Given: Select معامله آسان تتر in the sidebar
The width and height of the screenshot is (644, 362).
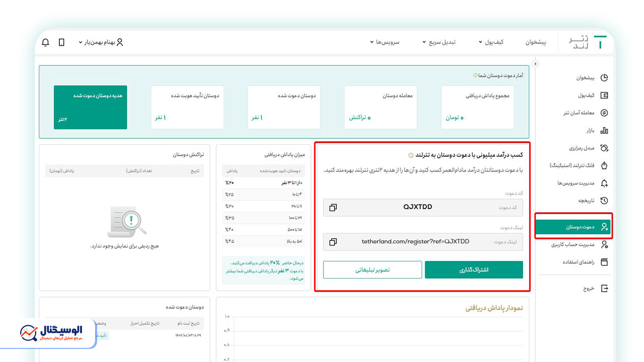Looking at the screenshot, I should (579, 113).
